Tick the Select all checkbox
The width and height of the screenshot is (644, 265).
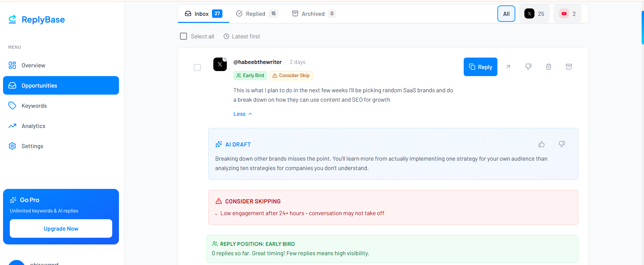(x=183, y=36)
